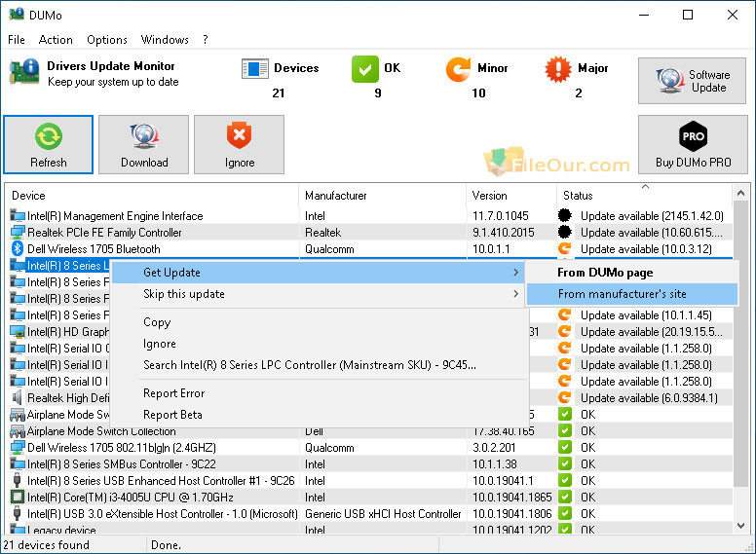This screenshot has width=756, height=554.
Task: Expand Skip this update submenu arrow
Action: pyautogui.click(x=516, y=294)
